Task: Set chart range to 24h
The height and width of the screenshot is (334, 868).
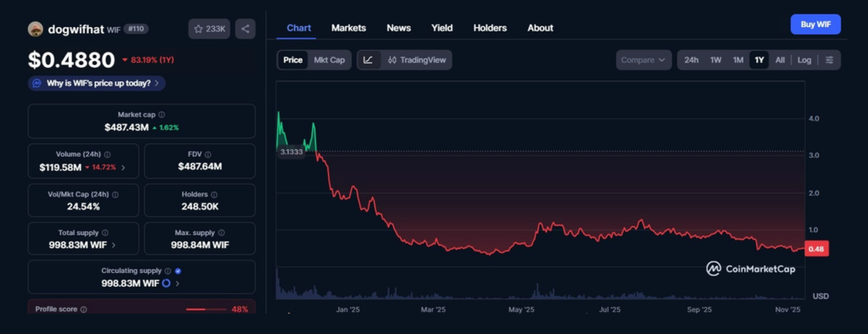Action: 692,60
